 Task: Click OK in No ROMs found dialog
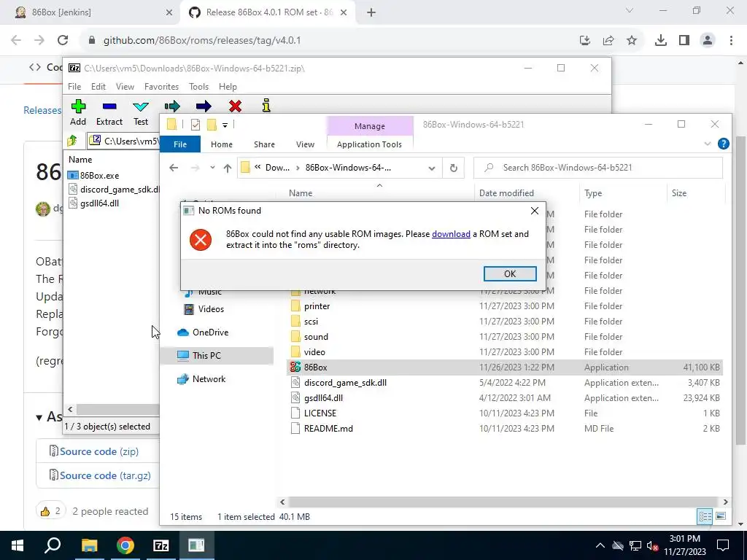pos(510,274)
